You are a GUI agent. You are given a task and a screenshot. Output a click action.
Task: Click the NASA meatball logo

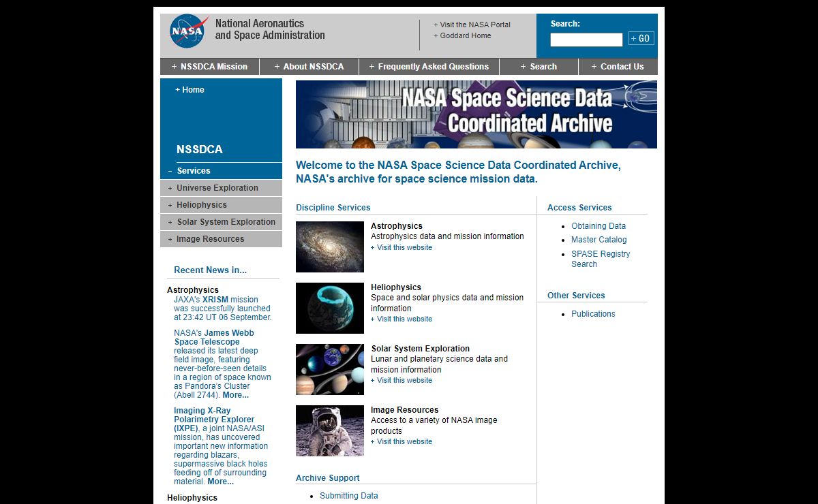pyautogui.click(x=189, y=31)
